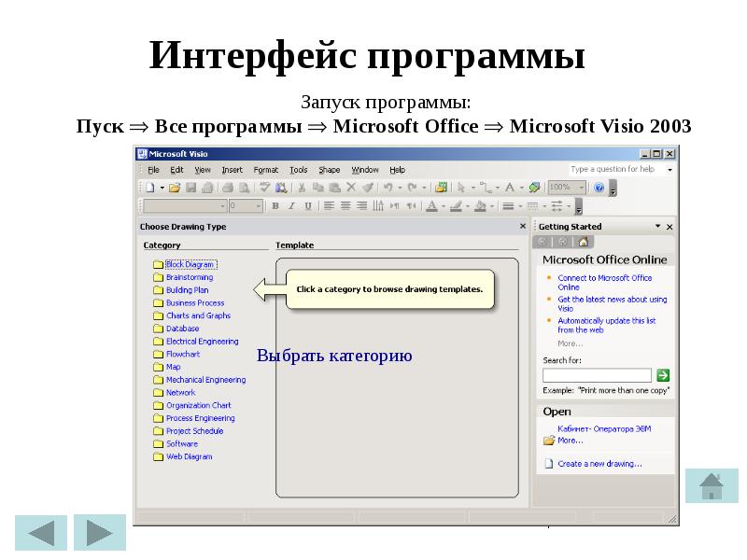The height and width of the screenshot is (560, 747).
Task: Click Automatically update this list link
Action: click(x=606, y=325)
